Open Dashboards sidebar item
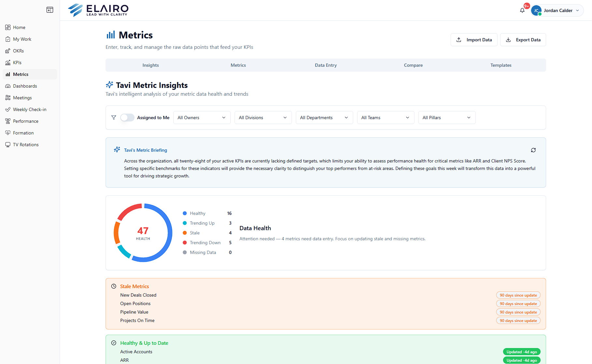The width and height of the screenshot is (592, 364). pyautogui.click(x=30, y=86)
